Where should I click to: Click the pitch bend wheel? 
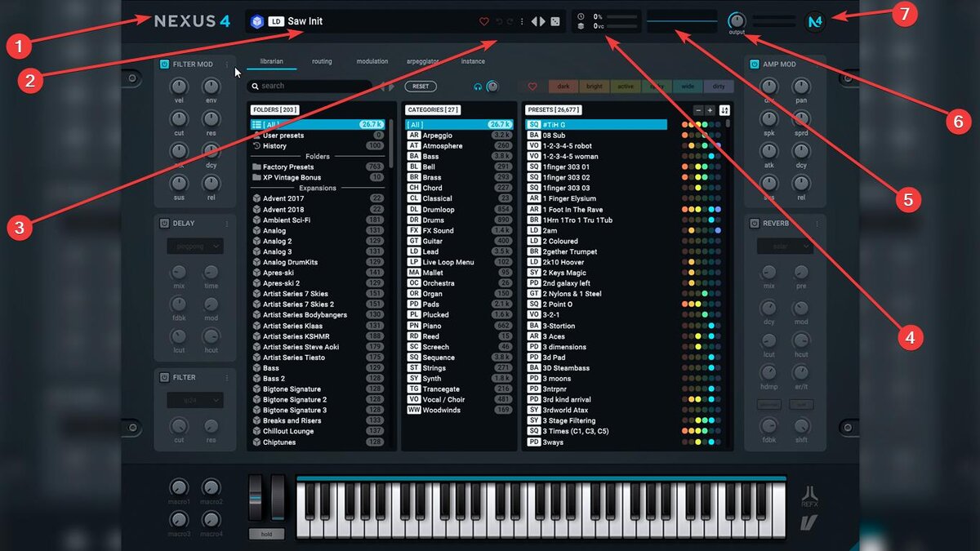pos(256,498)
